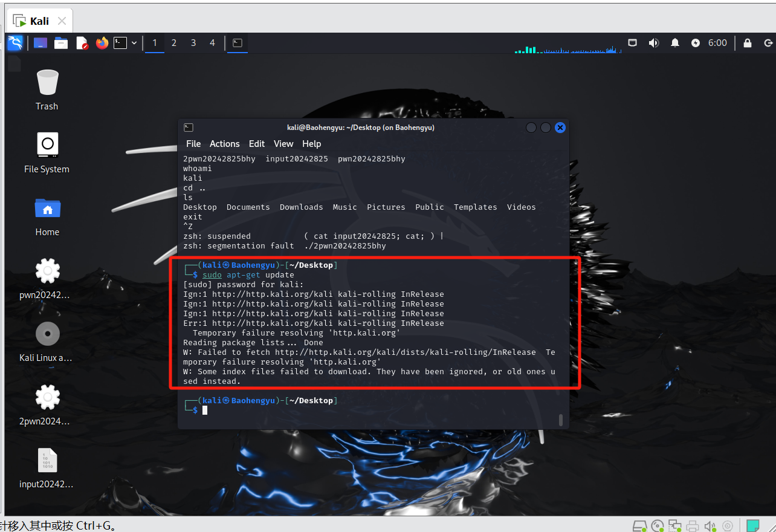
Task: Click the log out icon
Action: point(768,43)
